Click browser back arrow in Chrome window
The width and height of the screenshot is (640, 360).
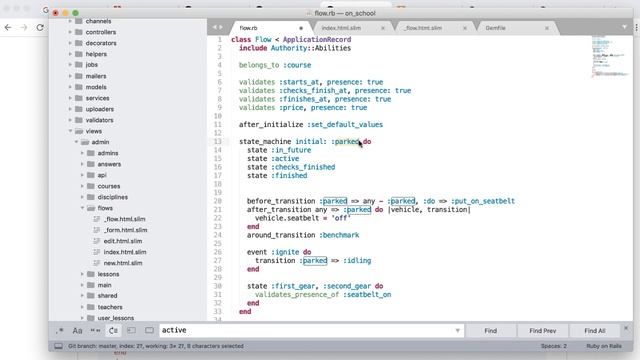pos(8,28)
